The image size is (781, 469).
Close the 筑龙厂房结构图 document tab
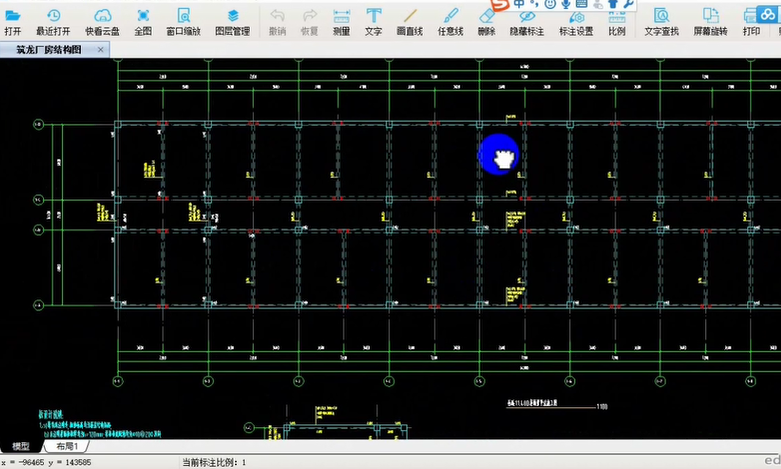tap(101, 49)
